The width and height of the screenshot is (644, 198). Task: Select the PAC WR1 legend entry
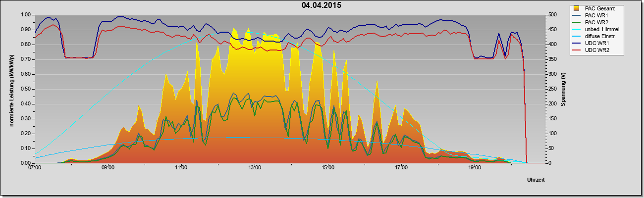pyautogui.click(x=595, y=15)
